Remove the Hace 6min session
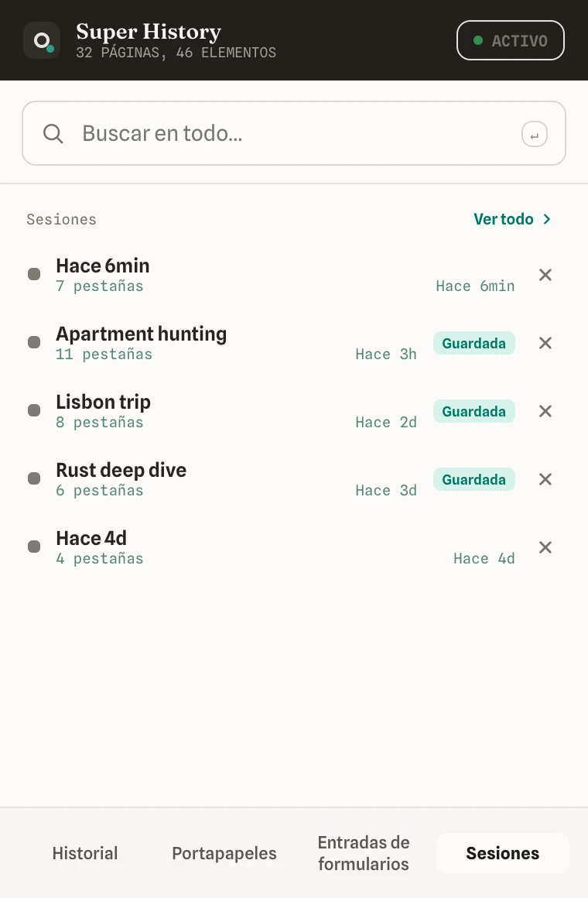The width and height of the screenshot is (588, 898). point(545,275)
